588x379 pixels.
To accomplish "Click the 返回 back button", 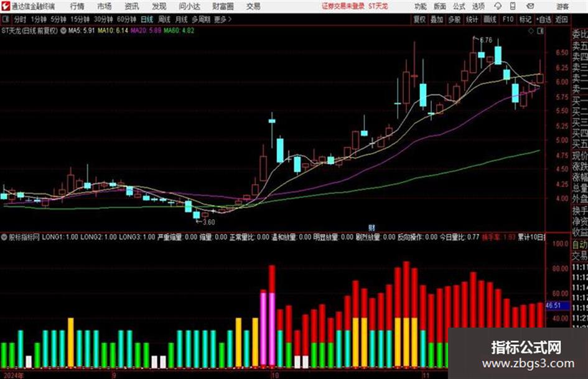I will [561, 19].
